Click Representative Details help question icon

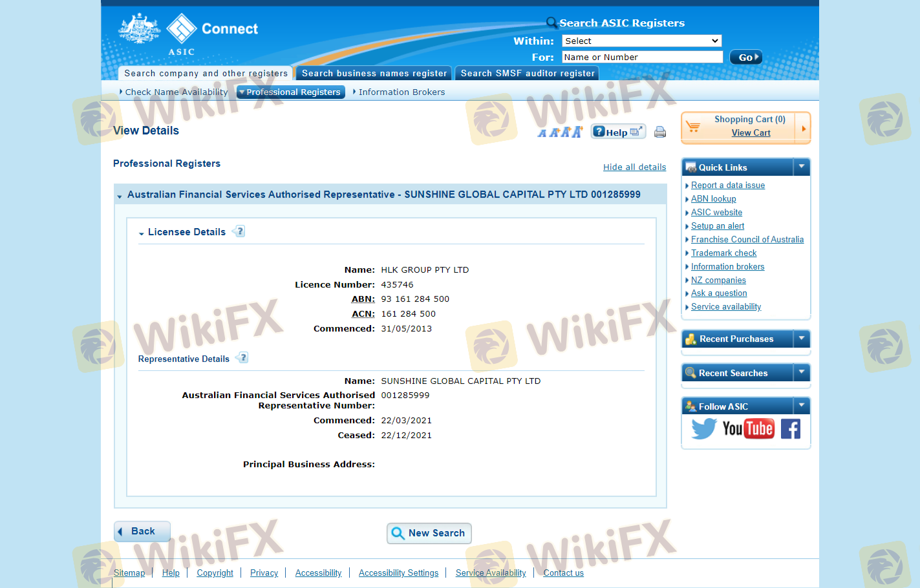click(x=242, y=358)
